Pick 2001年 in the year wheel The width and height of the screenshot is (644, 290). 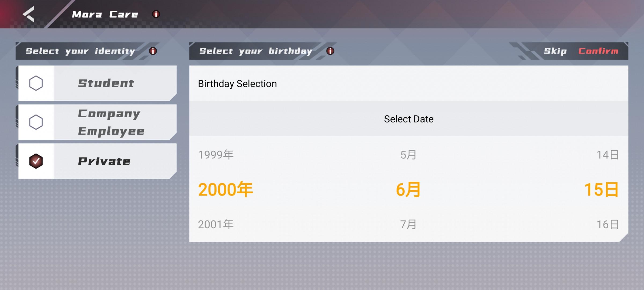click(x=216, y=224)
